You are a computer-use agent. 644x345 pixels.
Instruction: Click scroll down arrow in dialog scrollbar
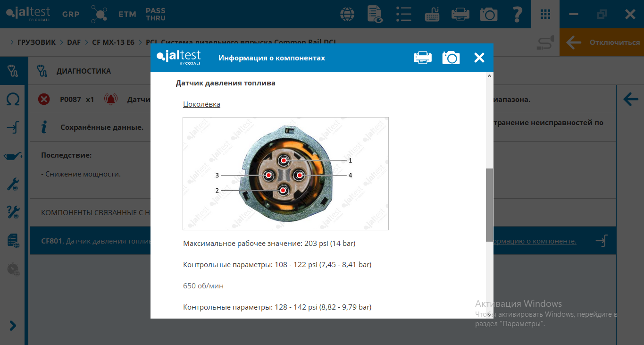[x=489, y=314]
